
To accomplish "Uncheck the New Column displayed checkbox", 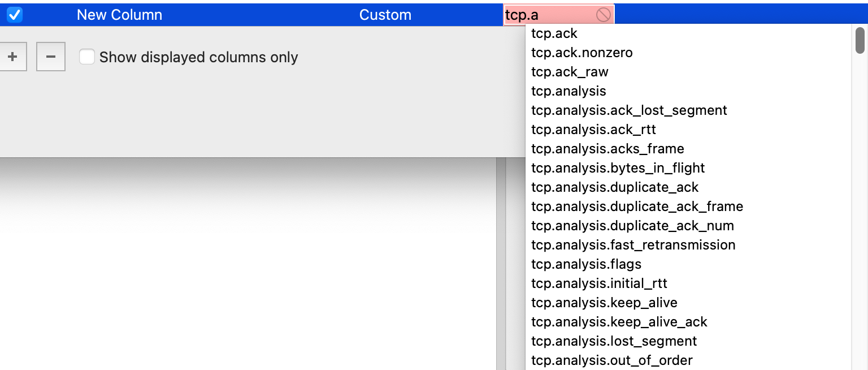I will tap(15, 15).
